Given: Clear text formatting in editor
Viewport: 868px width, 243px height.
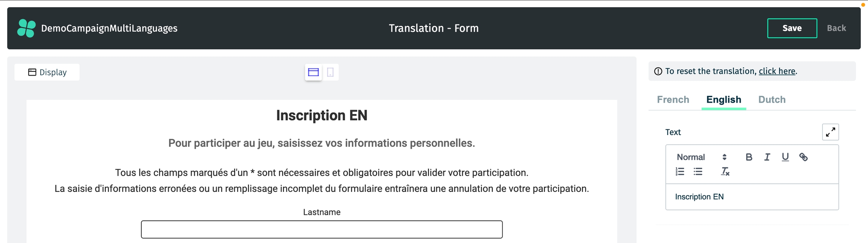Looking at the screenshot, I should point(725,172).
